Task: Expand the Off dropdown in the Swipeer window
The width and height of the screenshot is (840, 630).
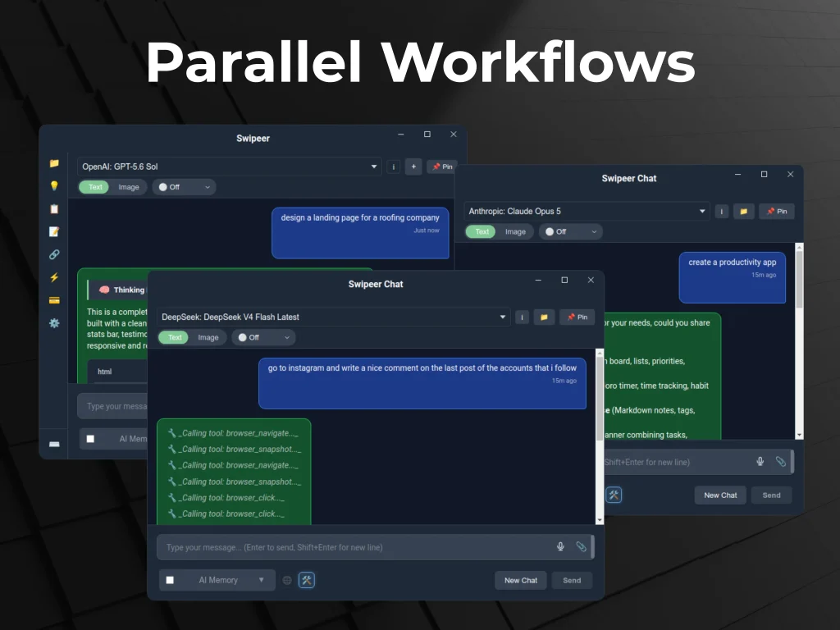Action: coord(185,187)
